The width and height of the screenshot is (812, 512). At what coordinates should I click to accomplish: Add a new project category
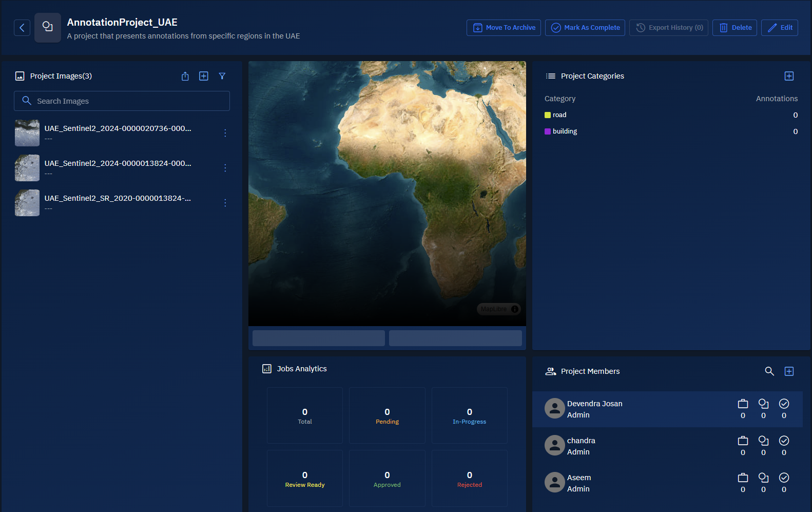[x=789, y=76]
